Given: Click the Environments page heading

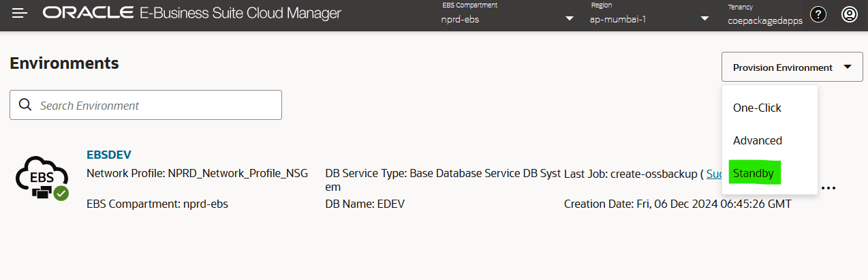Looking at the screenshot, I should click(65, 63).
